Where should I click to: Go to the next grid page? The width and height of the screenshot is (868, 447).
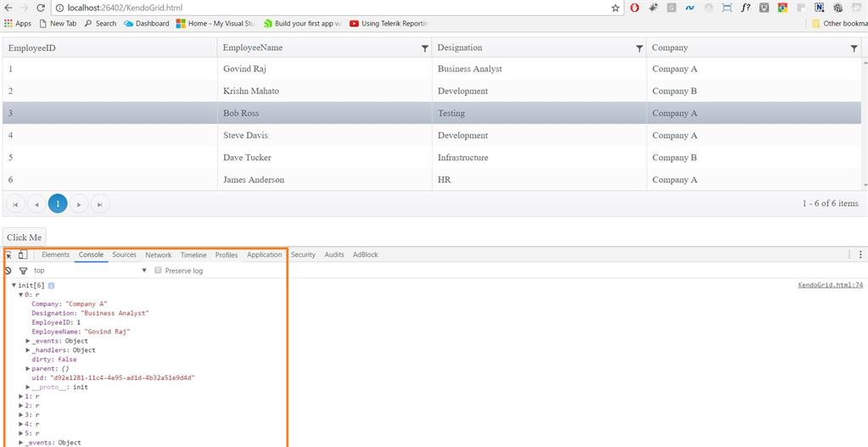point(79,204)
